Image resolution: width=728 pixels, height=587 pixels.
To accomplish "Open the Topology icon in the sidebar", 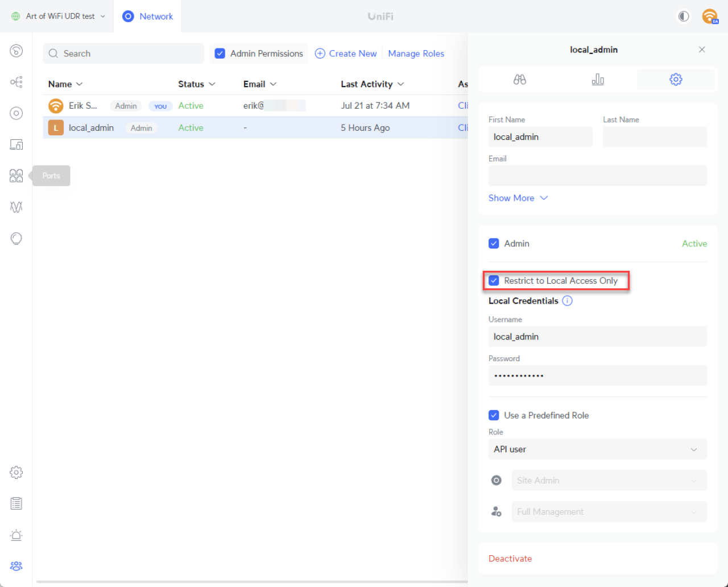I will click(x=16, y=82).
